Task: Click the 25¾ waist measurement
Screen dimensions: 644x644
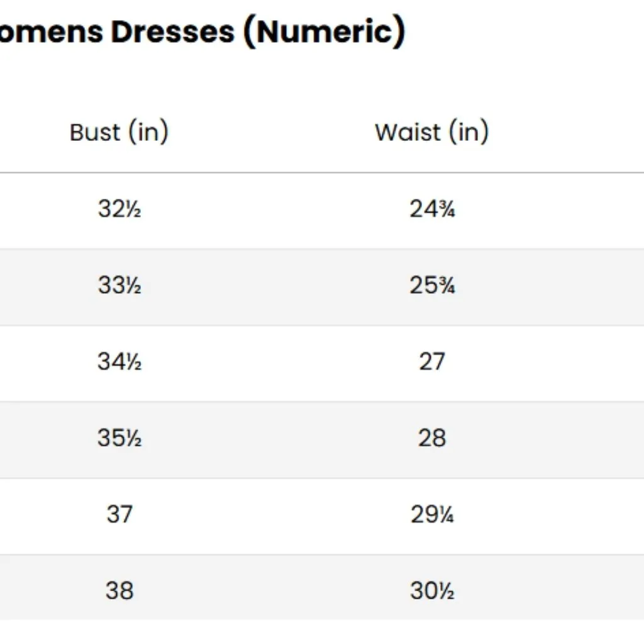Action: point(432,286)
